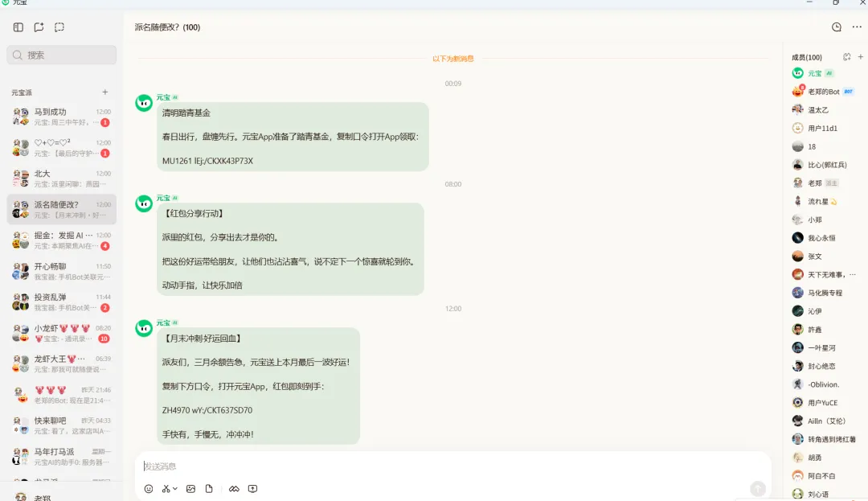Click 元宝 avatar on 红包分享行动 message

[144, 203]
